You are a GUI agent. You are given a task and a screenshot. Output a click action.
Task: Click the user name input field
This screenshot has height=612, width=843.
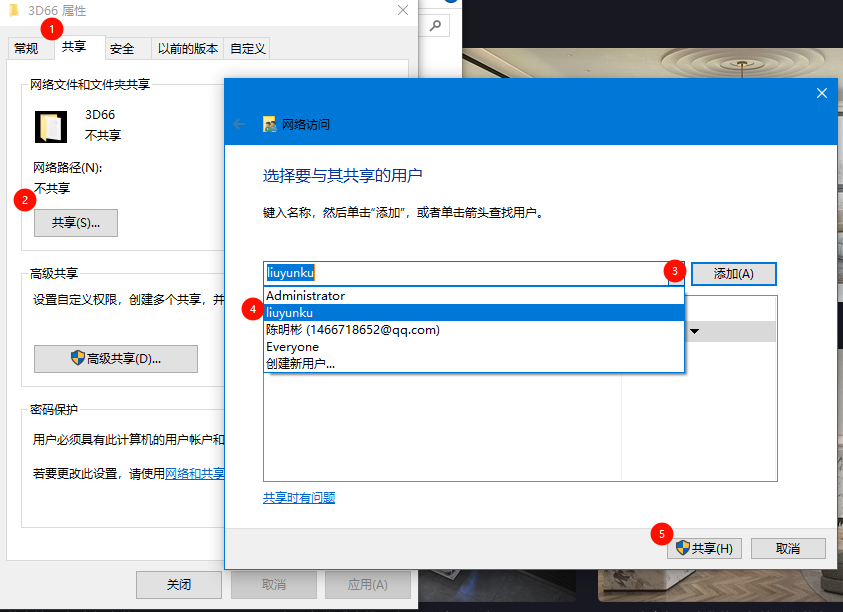tap(465, 273)
